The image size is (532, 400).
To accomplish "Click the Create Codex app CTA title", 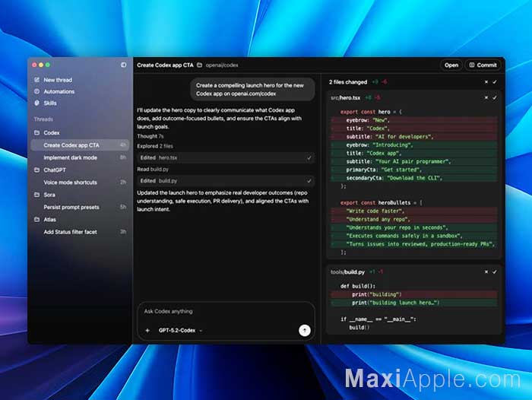I will click(165, 65).
